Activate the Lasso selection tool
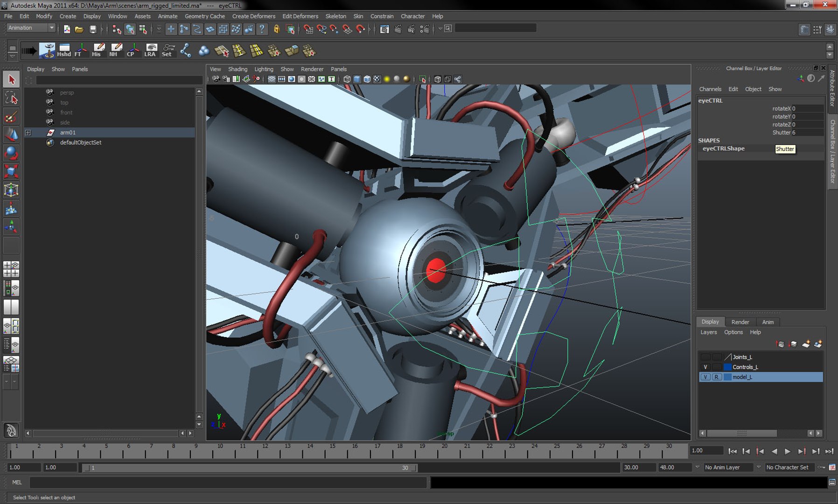 (x=11, y=98)
